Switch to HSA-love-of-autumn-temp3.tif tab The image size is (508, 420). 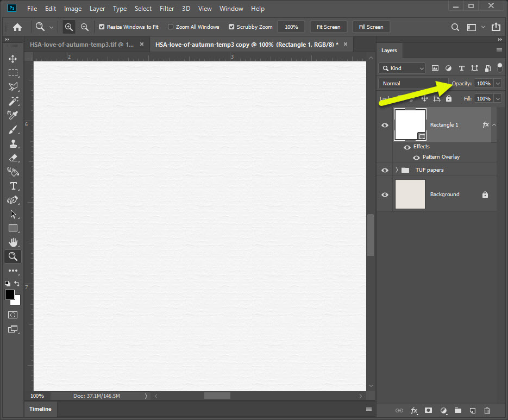tap(81, 45)
